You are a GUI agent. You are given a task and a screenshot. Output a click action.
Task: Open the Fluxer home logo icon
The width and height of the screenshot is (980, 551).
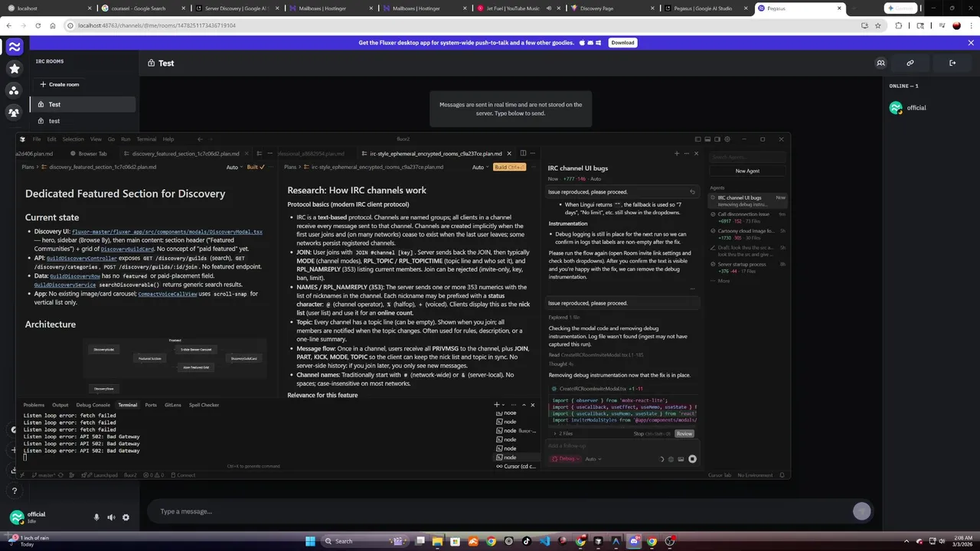[x=14, y=47]
